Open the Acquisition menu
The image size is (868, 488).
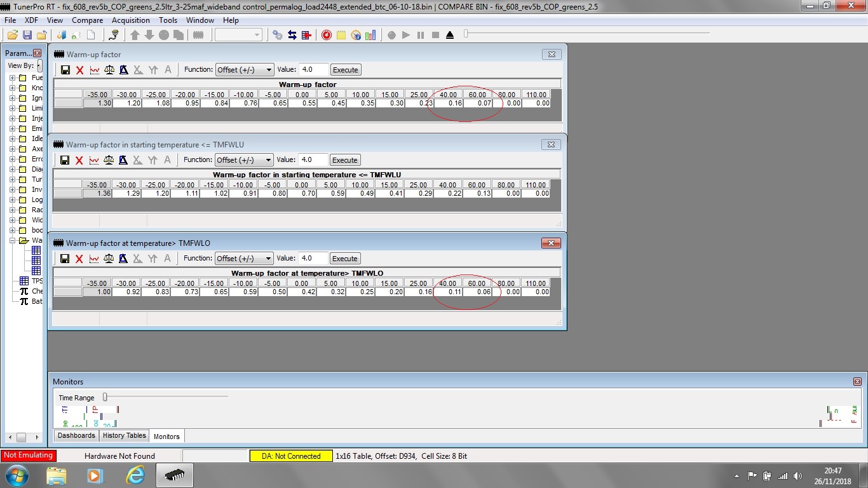(x=131, y=20)
